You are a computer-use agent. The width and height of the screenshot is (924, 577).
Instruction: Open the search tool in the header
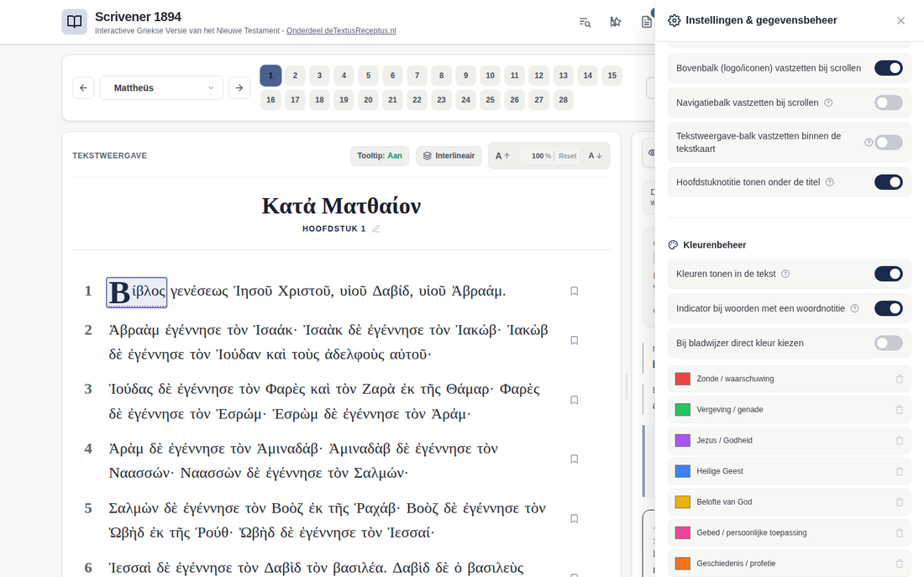click(585, 23)
